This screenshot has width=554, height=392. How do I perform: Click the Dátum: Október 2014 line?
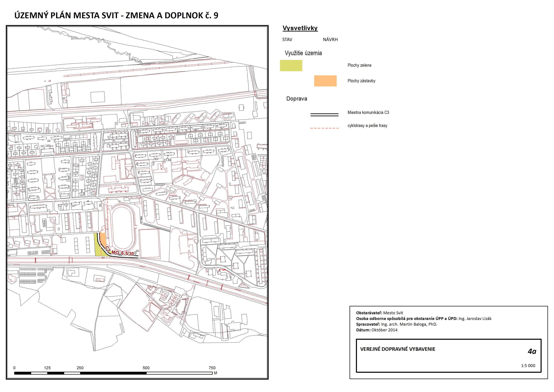[x=377, y=330]
